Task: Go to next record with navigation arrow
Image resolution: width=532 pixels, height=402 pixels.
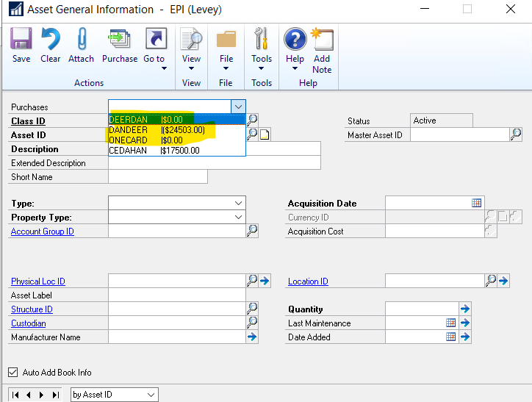Action: pos(42,395)
